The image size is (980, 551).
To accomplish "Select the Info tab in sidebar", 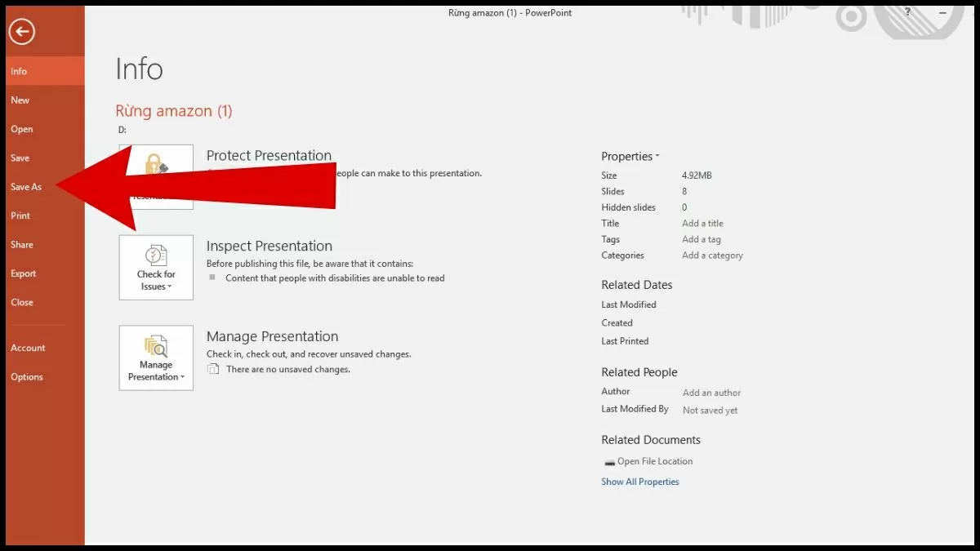I will 19,72.
